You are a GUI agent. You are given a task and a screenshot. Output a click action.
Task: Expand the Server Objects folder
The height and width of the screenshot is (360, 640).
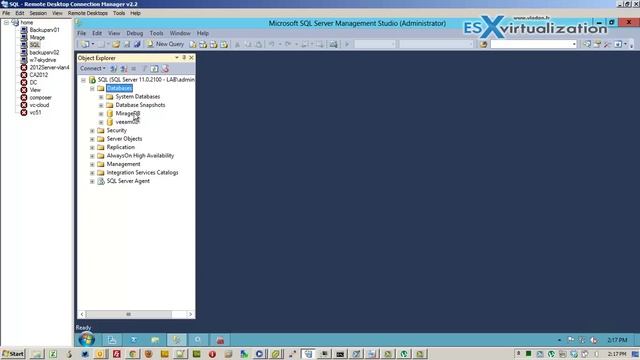pos(92,139)
